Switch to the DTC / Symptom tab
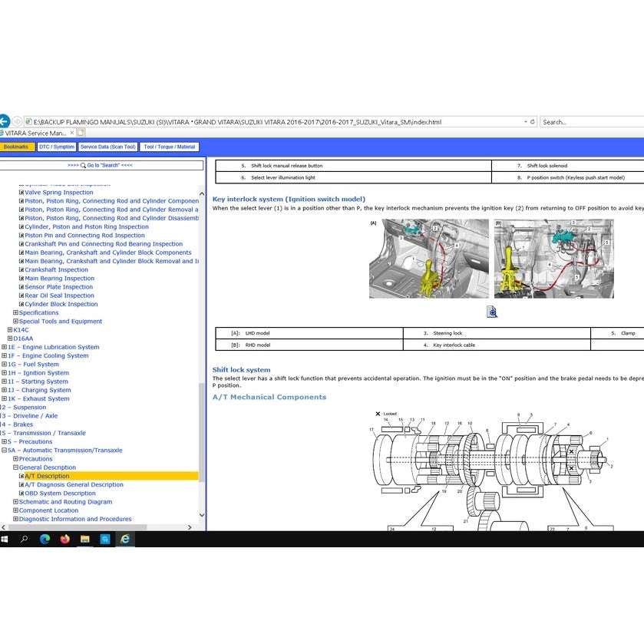 (x=57, y=147)
